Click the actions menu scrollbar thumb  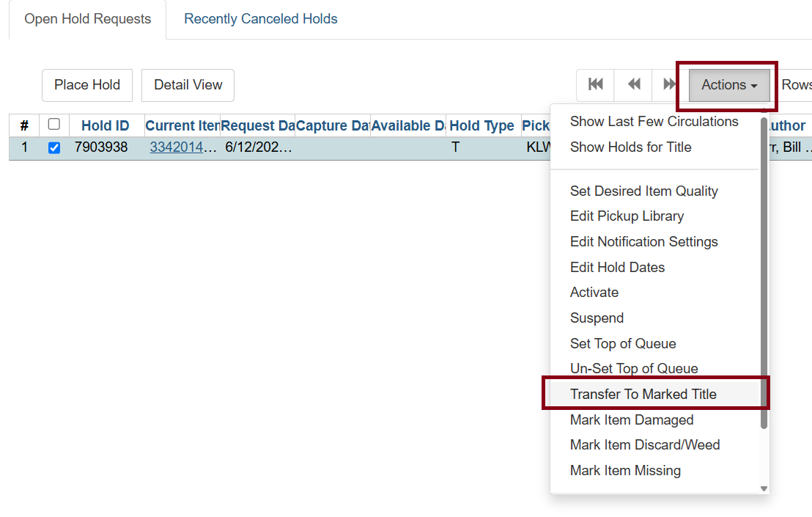coord(764,271)
